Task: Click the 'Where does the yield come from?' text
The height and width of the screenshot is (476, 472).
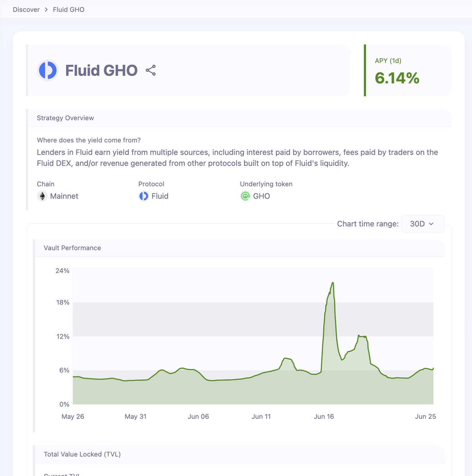Action: click(x=89, y=140)
